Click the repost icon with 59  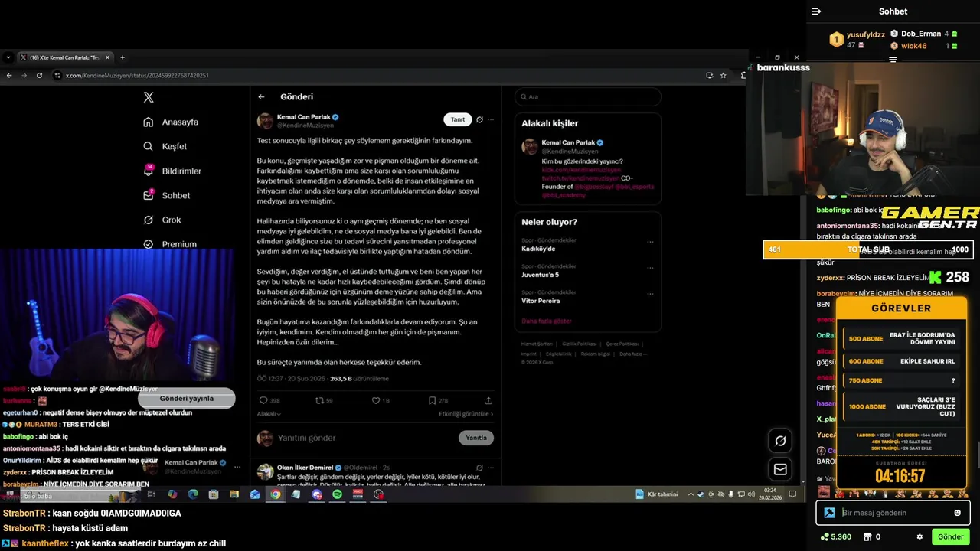(324, 400)
